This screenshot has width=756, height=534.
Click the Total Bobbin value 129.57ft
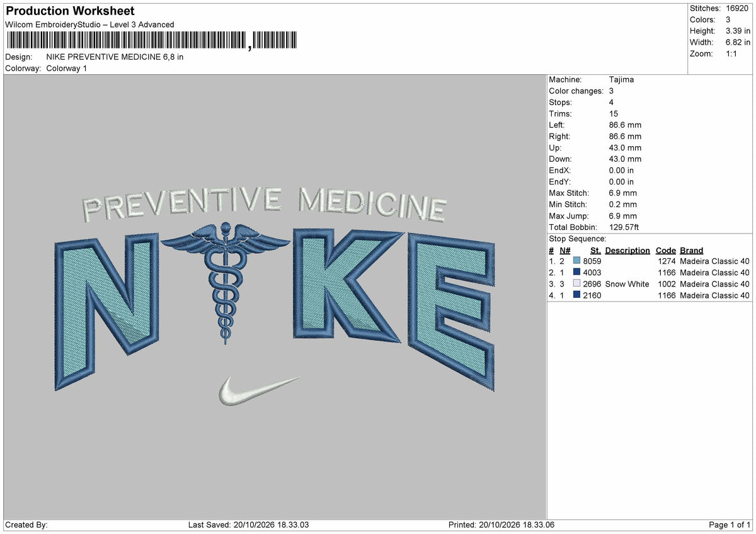[624, 227]
